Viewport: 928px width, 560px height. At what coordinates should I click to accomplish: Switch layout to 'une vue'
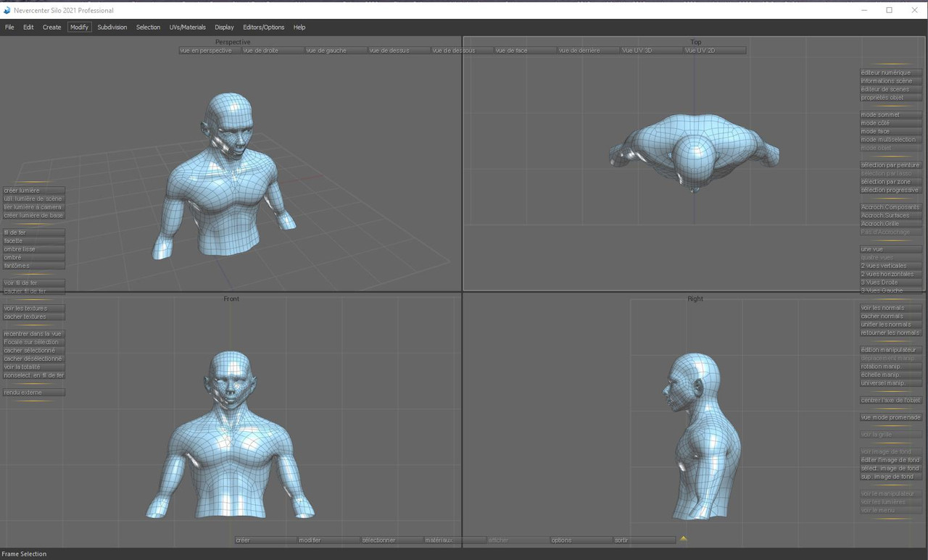891,249
